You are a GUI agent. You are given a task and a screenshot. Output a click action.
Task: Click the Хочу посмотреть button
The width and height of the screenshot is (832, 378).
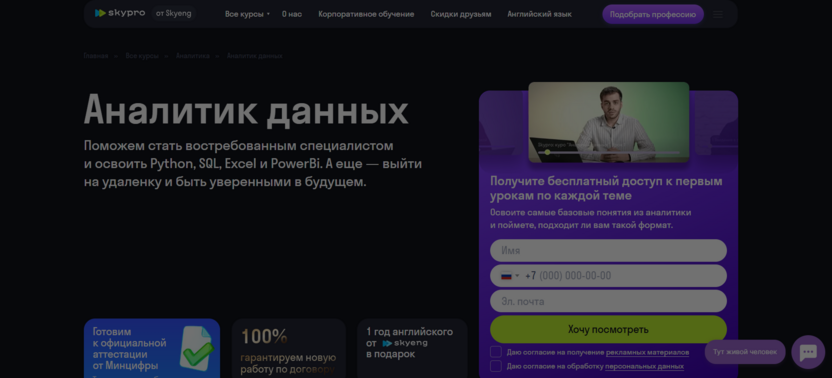[608, 329]
